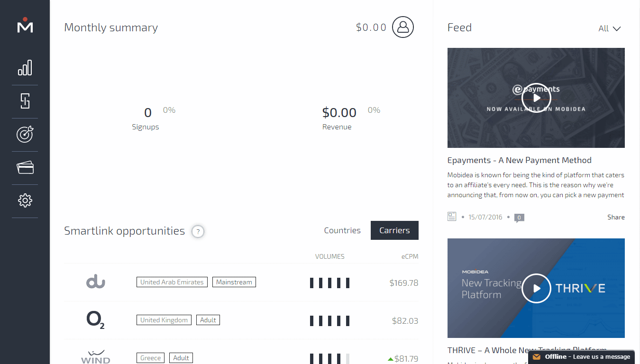Play the Epayments video
The height and width of the screenshot is (364, 640).
[x=536, y=98]
